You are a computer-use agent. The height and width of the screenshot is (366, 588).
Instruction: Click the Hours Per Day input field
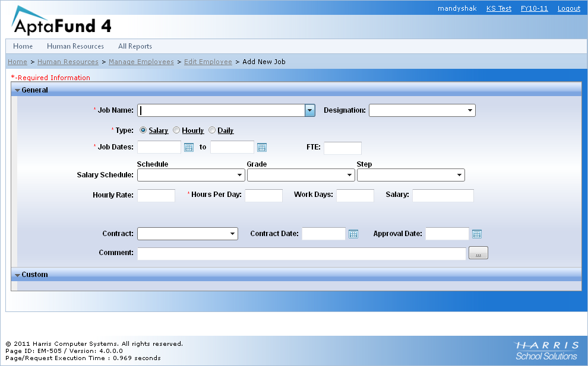tap(264, 196)
